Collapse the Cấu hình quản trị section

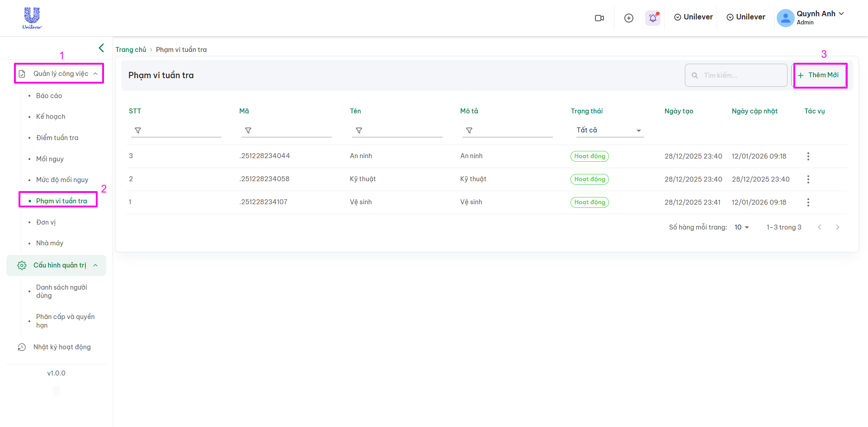[x=95, y=265]
